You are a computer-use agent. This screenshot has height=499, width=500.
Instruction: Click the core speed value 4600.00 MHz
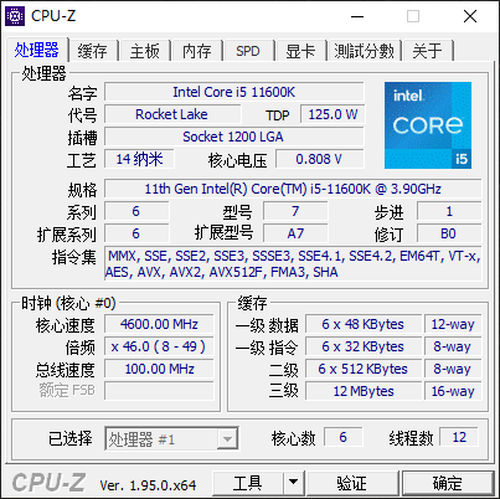click(x=159, y=324)
